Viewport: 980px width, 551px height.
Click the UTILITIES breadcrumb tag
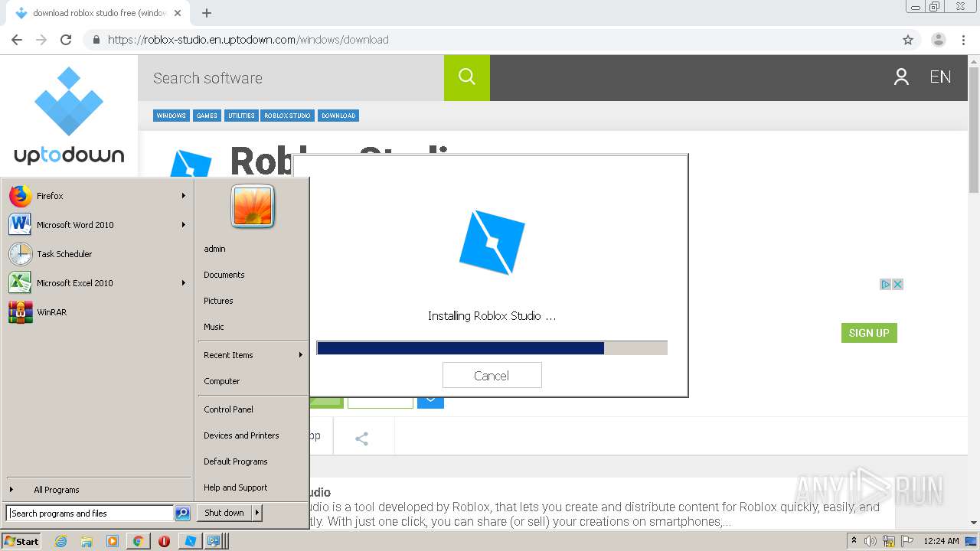pyautogui.click(x=241, y=116)
